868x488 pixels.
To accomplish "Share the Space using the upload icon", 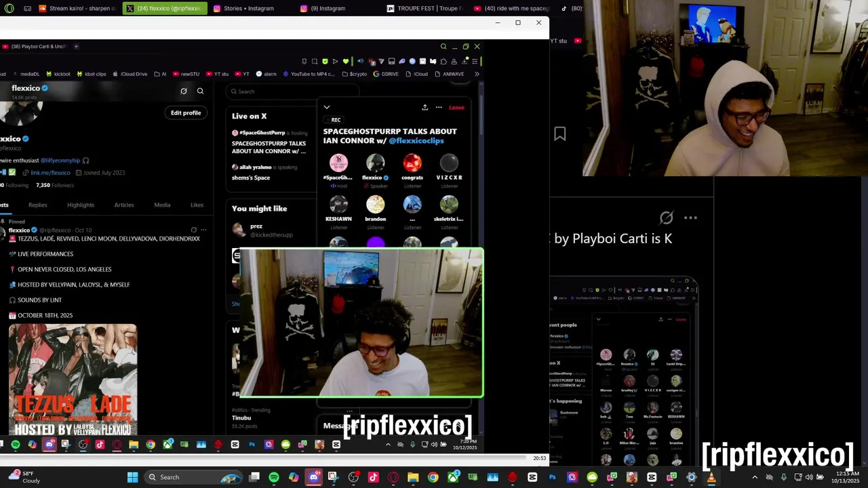I will (x=425, y=107).
